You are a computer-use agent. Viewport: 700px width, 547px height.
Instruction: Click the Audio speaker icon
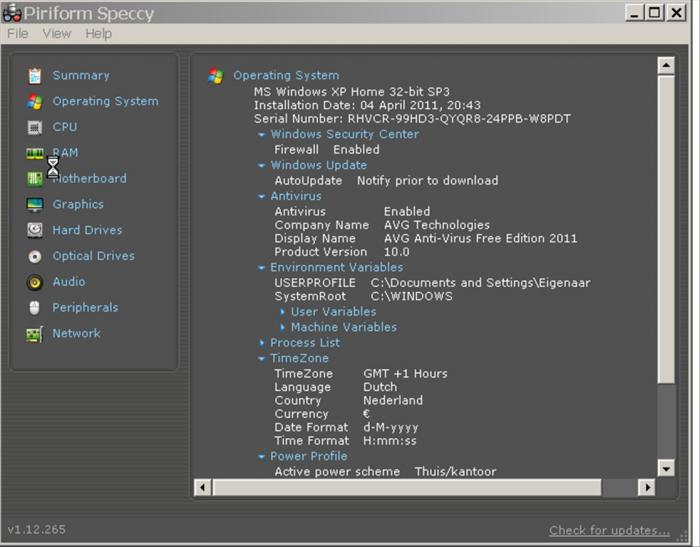coord(35,282)
